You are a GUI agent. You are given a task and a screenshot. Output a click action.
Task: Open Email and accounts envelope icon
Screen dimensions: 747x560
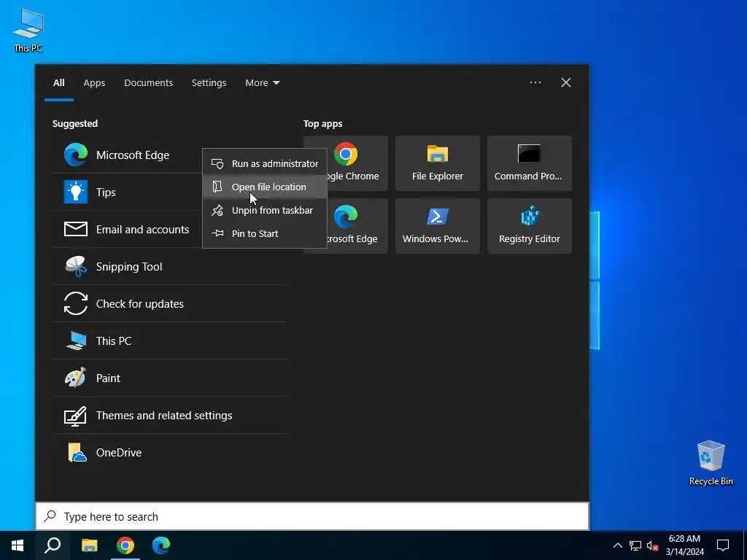[x=76, y=229]
